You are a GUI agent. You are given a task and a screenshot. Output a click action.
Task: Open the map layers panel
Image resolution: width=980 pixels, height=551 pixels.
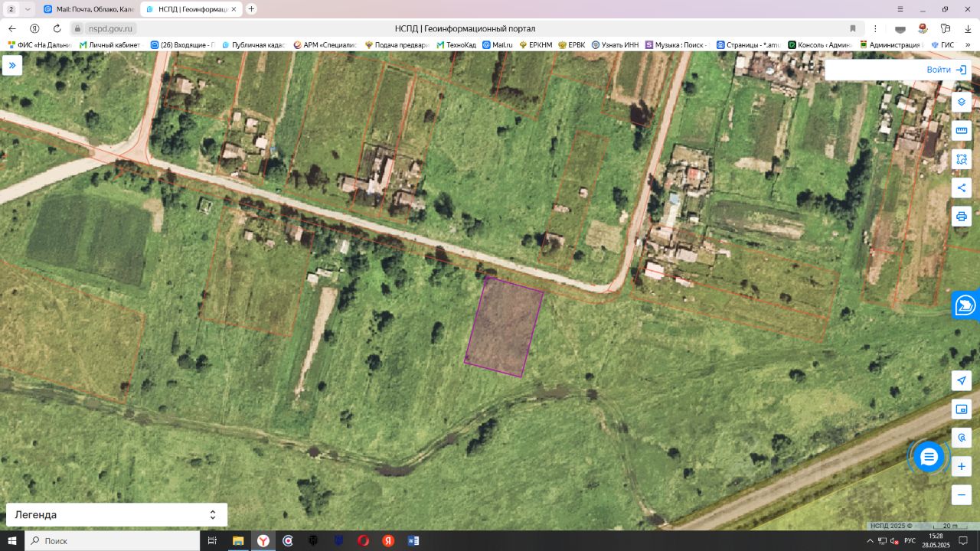point(962,102)
